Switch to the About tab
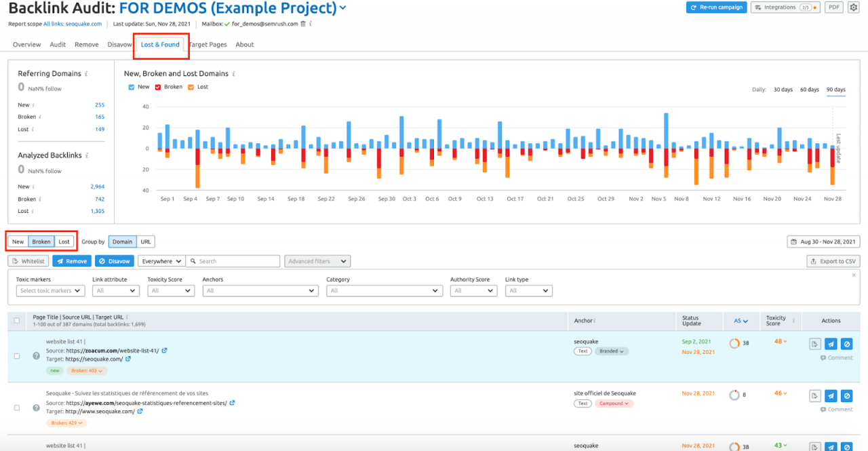 pyautogui.click(x=245, y=45)
